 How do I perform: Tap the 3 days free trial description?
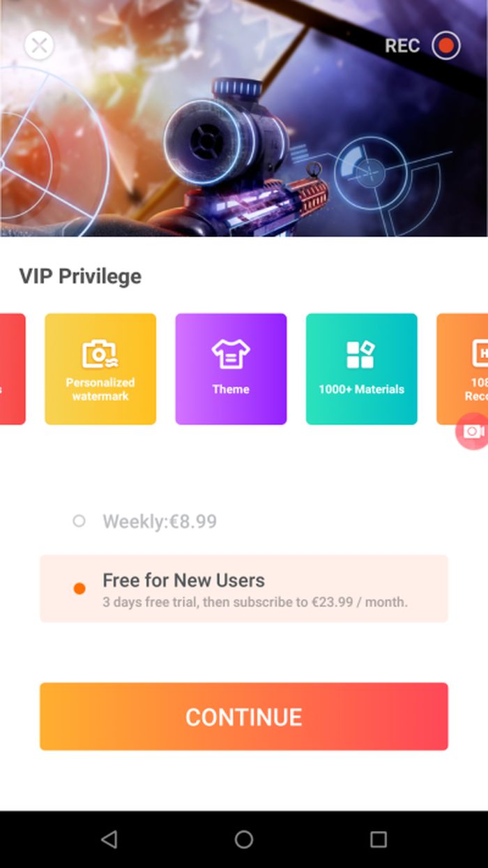point(255,601)
